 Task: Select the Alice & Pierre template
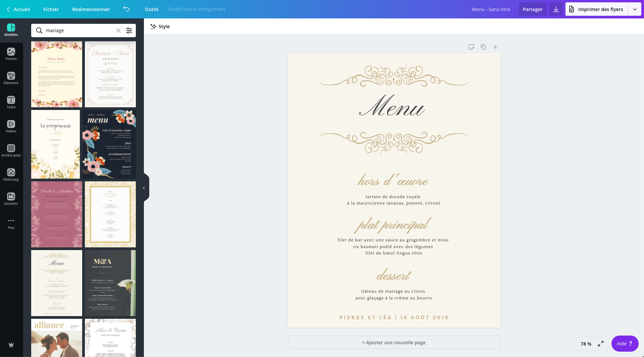coord(110,338)
